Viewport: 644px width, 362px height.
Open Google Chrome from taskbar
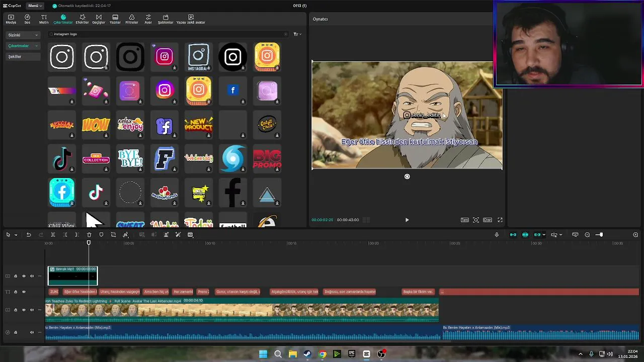coord(323,354)
